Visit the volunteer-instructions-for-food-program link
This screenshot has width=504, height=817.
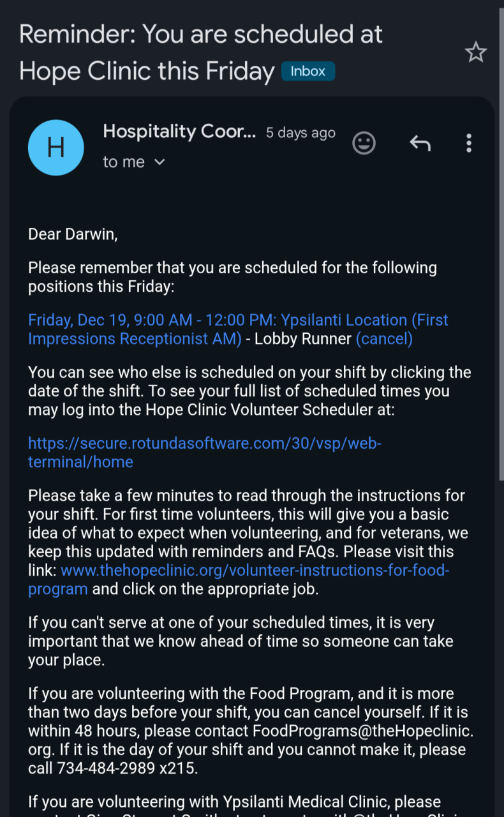click(255, 570)
